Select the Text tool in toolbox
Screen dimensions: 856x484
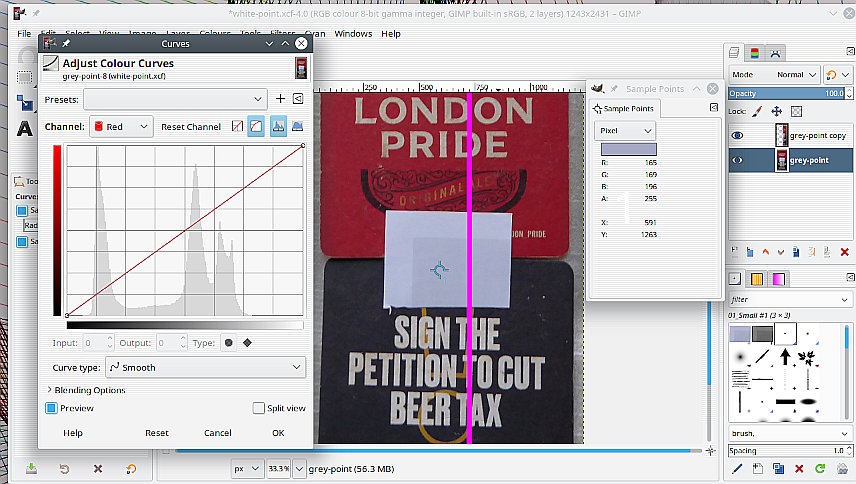tap(25, 129)
